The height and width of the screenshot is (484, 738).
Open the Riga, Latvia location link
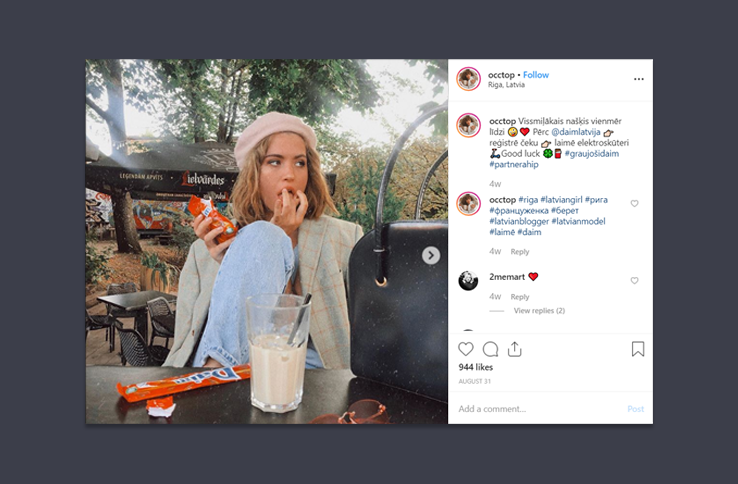tap(506, 86)
